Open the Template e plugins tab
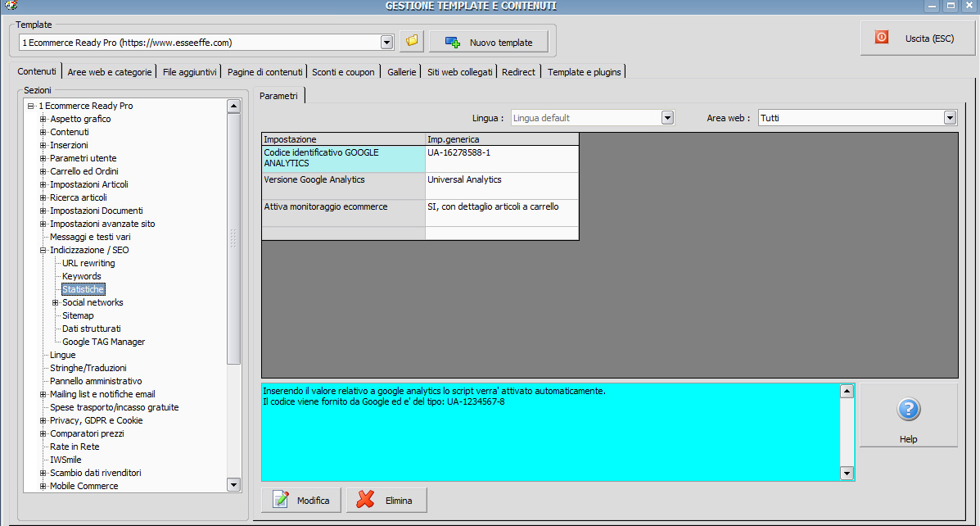Screen dimensions: 980x526 pos(584,72)
